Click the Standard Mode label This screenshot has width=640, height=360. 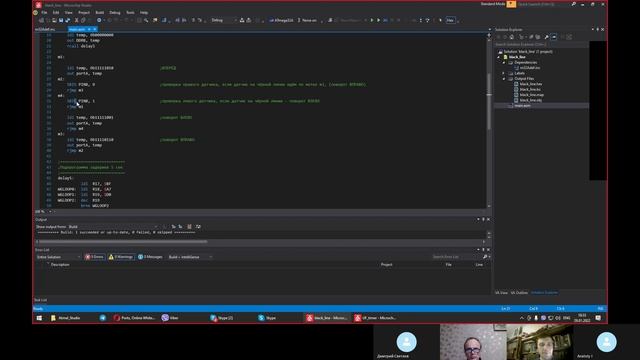coord(493,4)
